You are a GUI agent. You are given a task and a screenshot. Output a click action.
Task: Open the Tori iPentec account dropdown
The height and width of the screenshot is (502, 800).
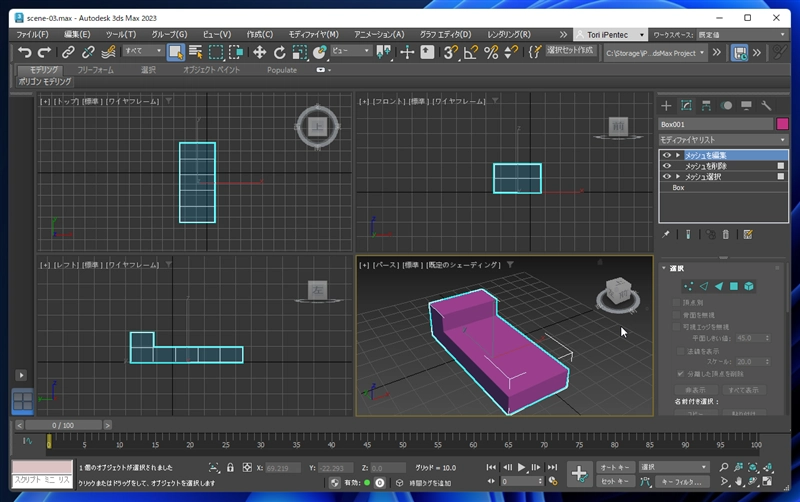610,35
